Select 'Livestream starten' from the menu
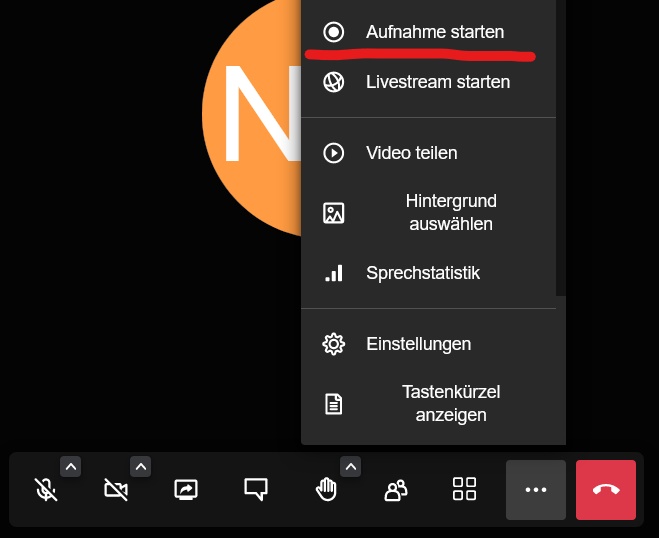The width and height of the screenshot is (659, 538). point(437,82)
